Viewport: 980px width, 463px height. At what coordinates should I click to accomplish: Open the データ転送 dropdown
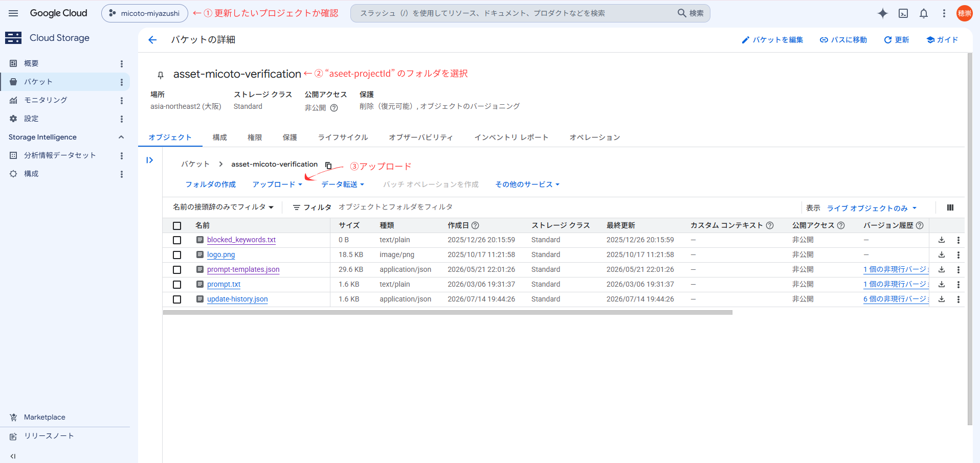(x=343, y=184)
